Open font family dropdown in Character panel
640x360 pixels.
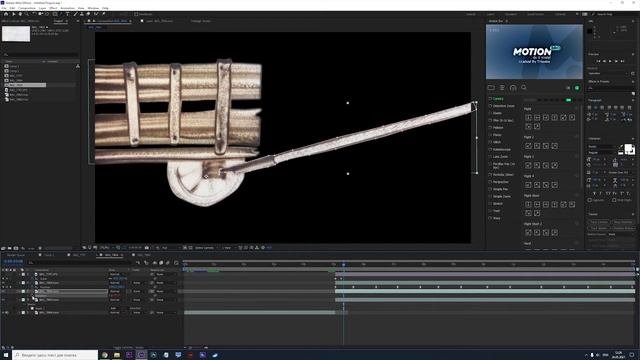coord(602,147)
